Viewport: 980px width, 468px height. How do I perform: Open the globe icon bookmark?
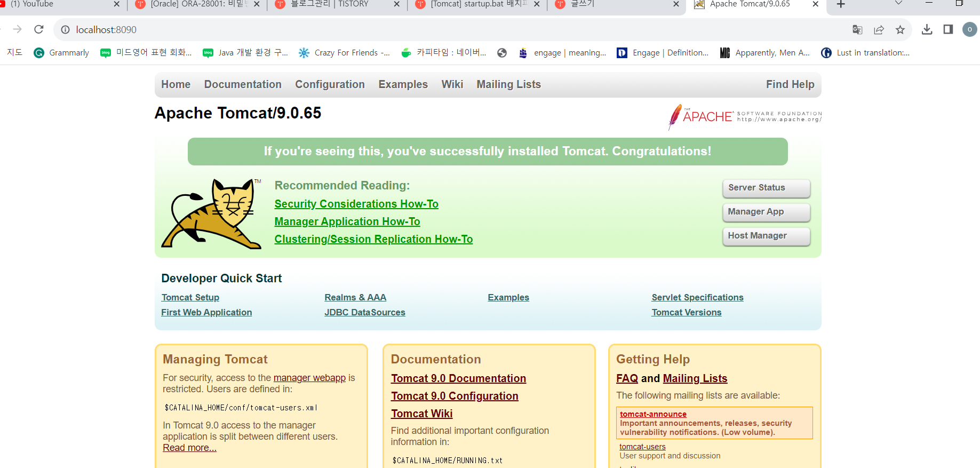tap(501, 53)
